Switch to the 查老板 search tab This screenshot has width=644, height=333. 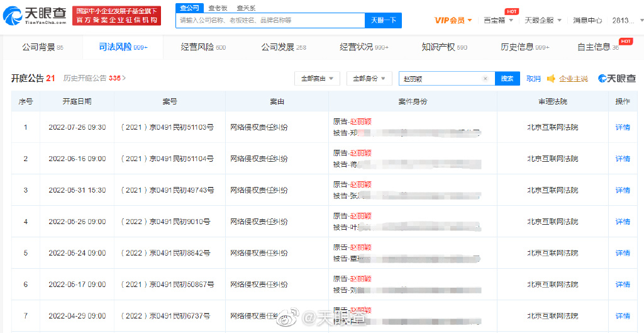[x=218, y=8]
